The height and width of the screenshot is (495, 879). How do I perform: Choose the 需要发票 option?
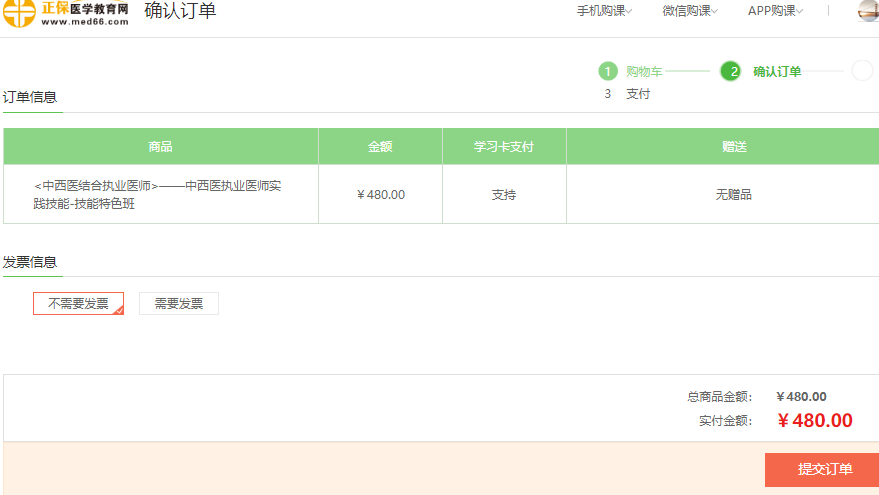pyautogui.click(x=178, y=304)
